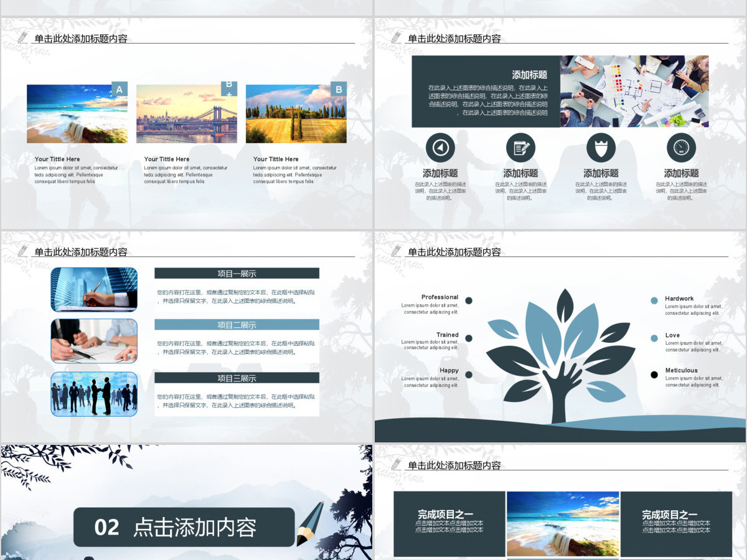Click the gauge dial circle icon
Image resolution: width=747 pixels, height=560 pixels.
tap(681, 147)
